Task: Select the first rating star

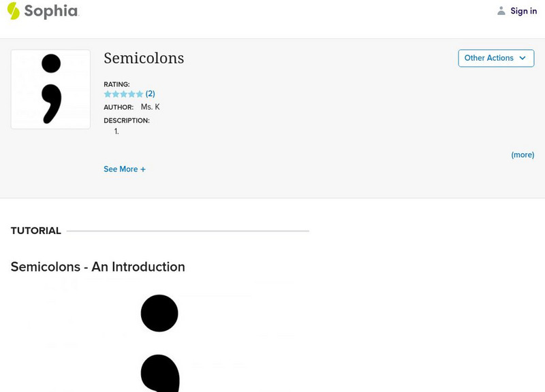Action: (108, 94)
